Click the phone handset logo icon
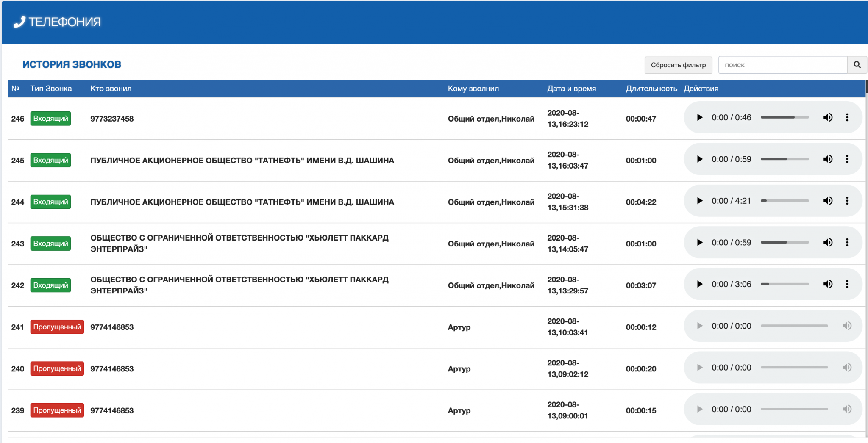The image size is (868, 443). click(x=19, y=22)
